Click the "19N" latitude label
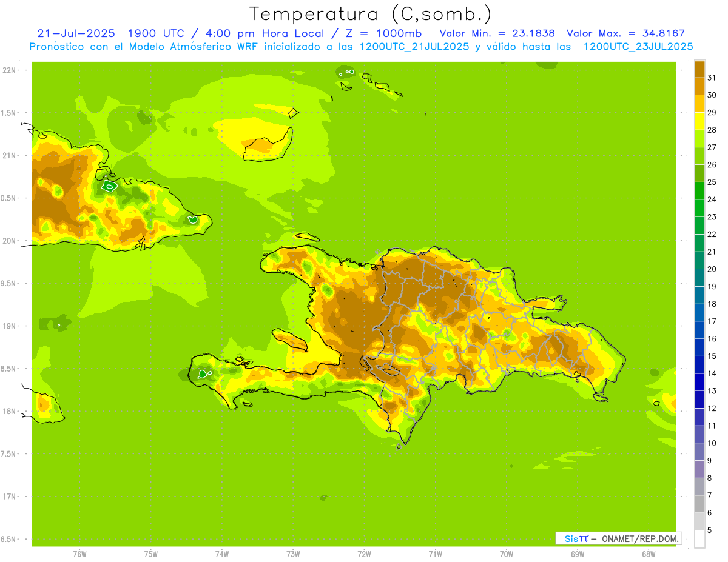 pos(10,326)
